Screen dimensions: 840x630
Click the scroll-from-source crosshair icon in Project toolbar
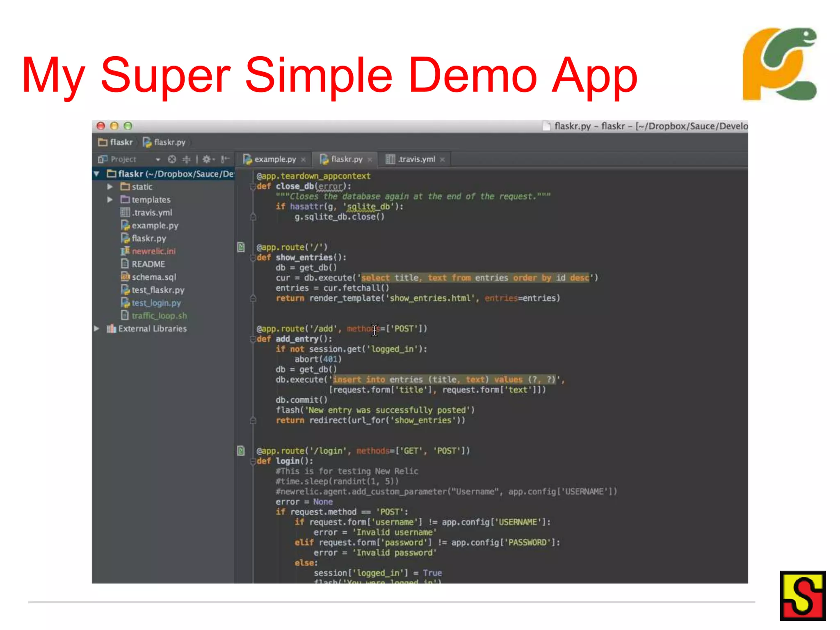click(172, 159)
